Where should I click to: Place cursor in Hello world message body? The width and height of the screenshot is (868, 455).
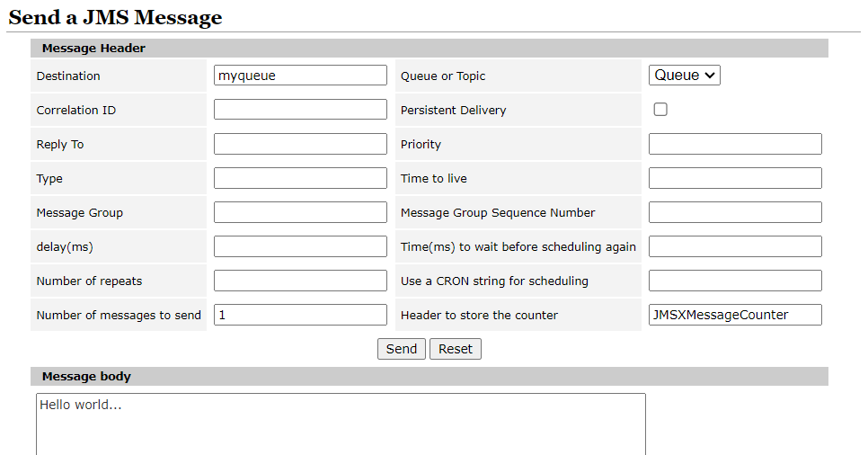(341, 424)
